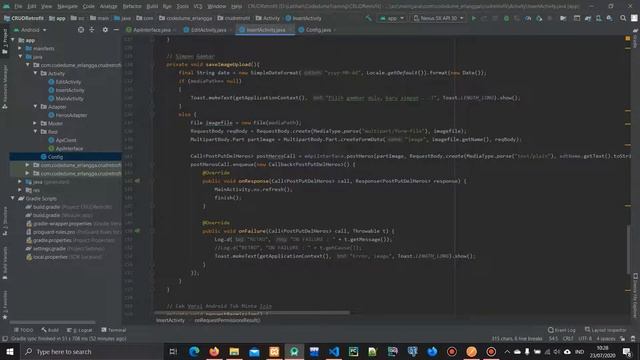Open the Nexus 5X API 30 device dropdown
The width and height of the screenshot is (640, 360).
[439, 18]
